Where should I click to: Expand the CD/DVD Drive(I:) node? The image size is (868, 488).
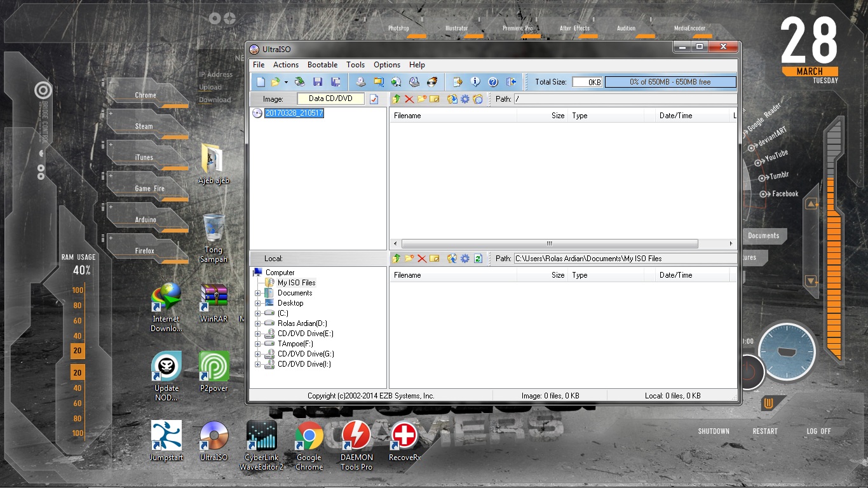(x=258, y=364)
